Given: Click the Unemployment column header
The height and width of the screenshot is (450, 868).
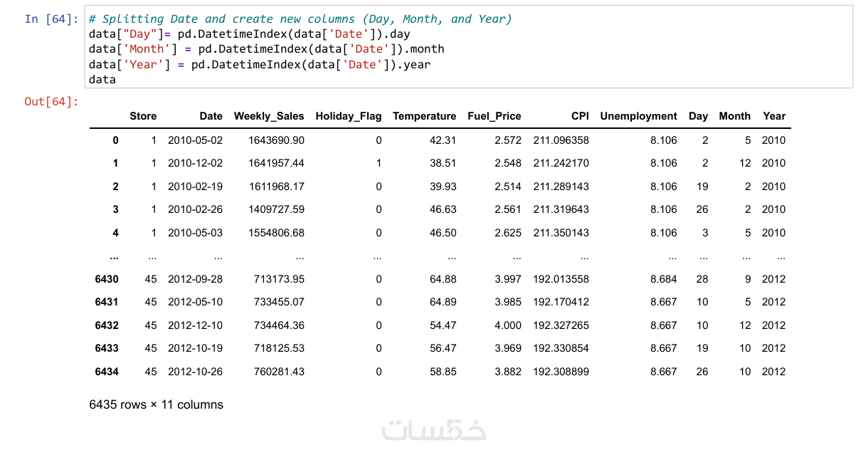Looking at the screenshot, I should coord(639,116).
